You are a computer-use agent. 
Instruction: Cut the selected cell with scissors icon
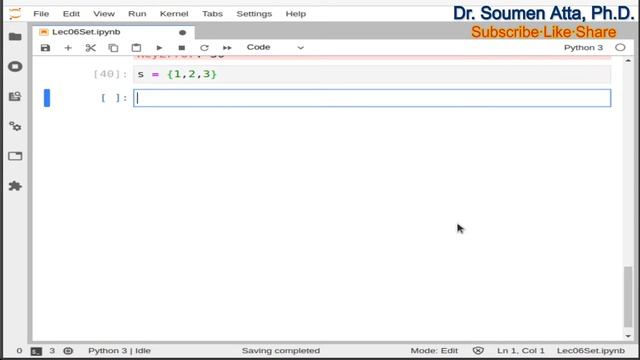pos(91,48)
